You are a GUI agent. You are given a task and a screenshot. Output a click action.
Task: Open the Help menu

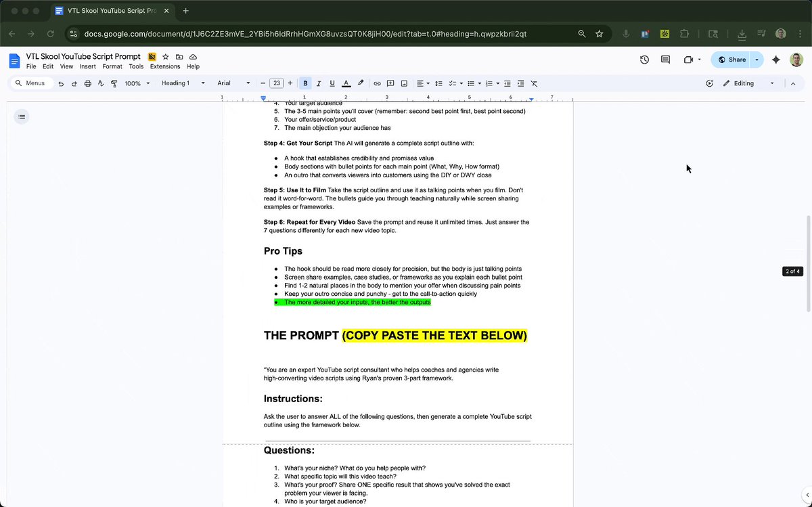point(193,66)
